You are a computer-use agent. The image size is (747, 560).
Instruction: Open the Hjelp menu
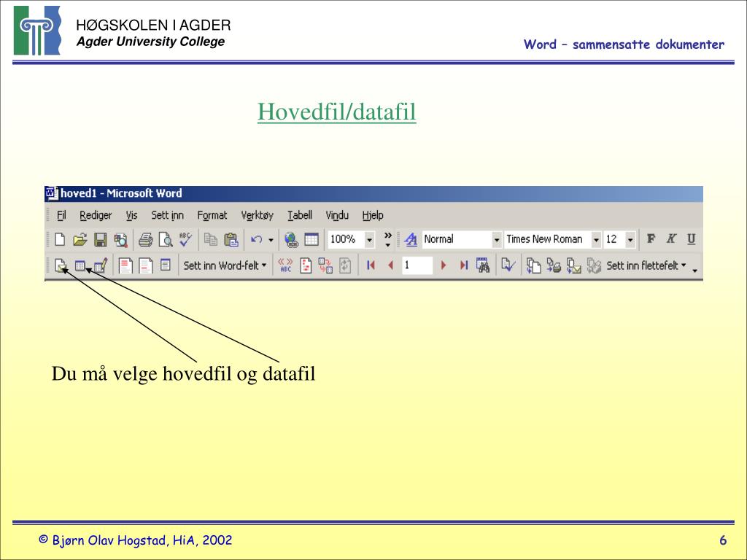click(x=373, y=215)
